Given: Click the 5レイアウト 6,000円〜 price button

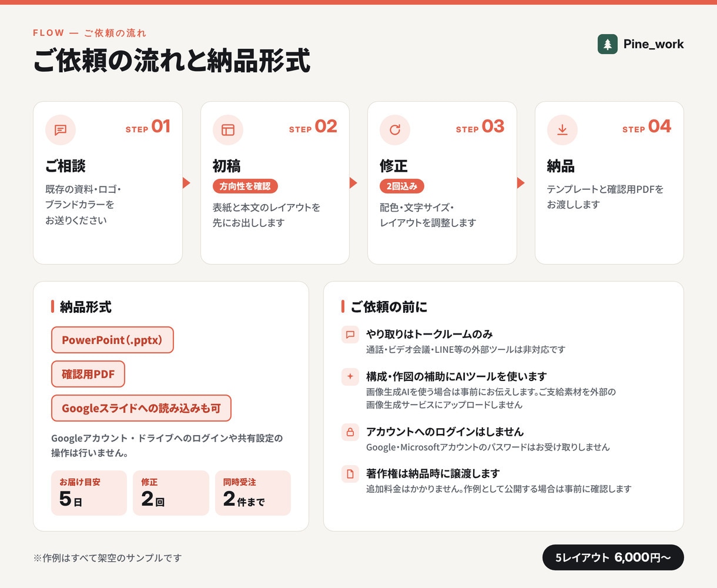Looking at the screenshot, I should click(613, 557).
